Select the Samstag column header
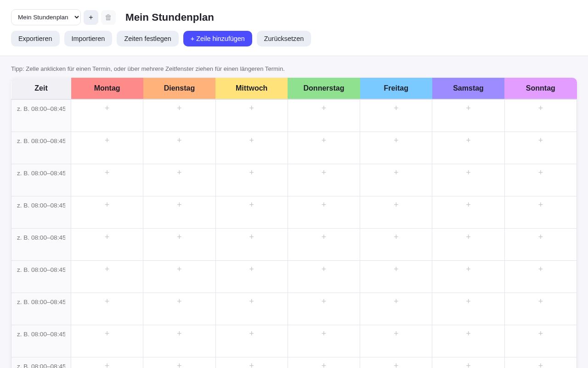Screen dimensions: 588x368 pyautogui.click(x=468, y=88)
